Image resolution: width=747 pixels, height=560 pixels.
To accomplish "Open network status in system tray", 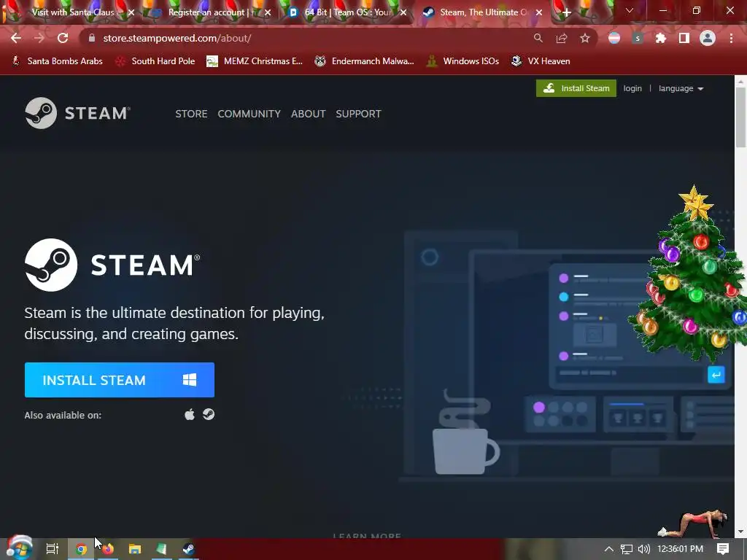I will pos(627,549).
